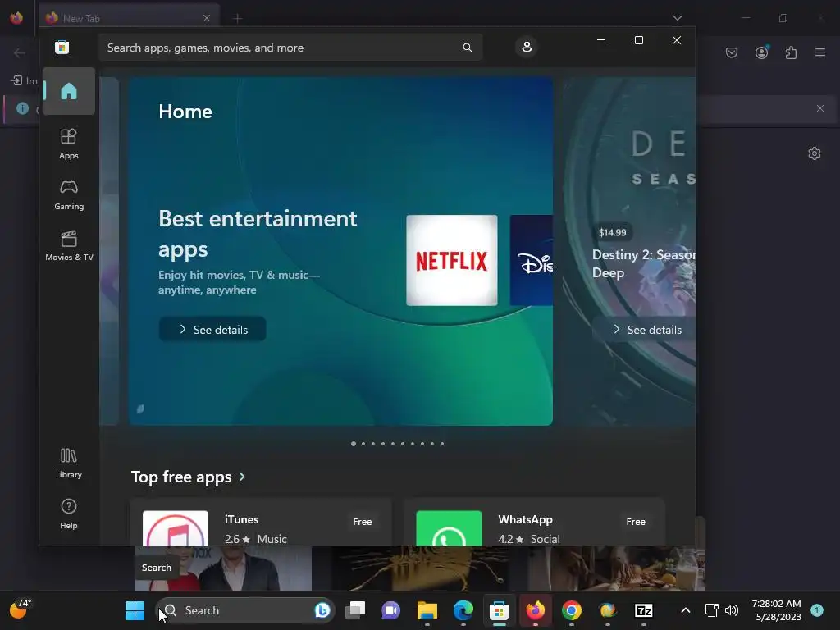The image size is (840, 630).
Task: Open volume control in system tray
Action: coord(731,610)
